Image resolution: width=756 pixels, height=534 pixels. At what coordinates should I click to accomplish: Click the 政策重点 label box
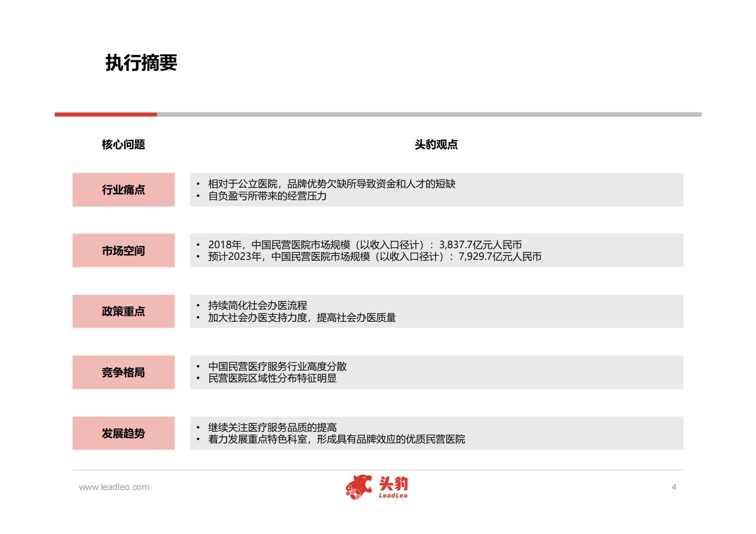[x=123, y=311]
